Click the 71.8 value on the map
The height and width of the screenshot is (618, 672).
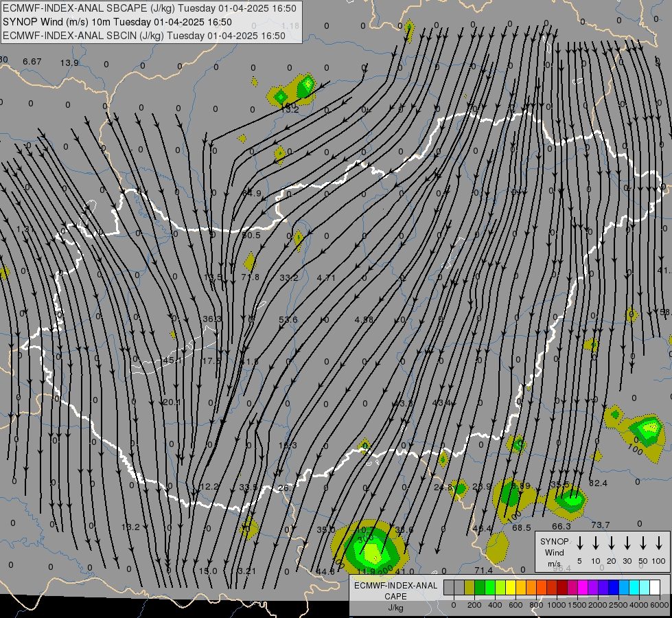pyautogui.click(x=251, y=277)
